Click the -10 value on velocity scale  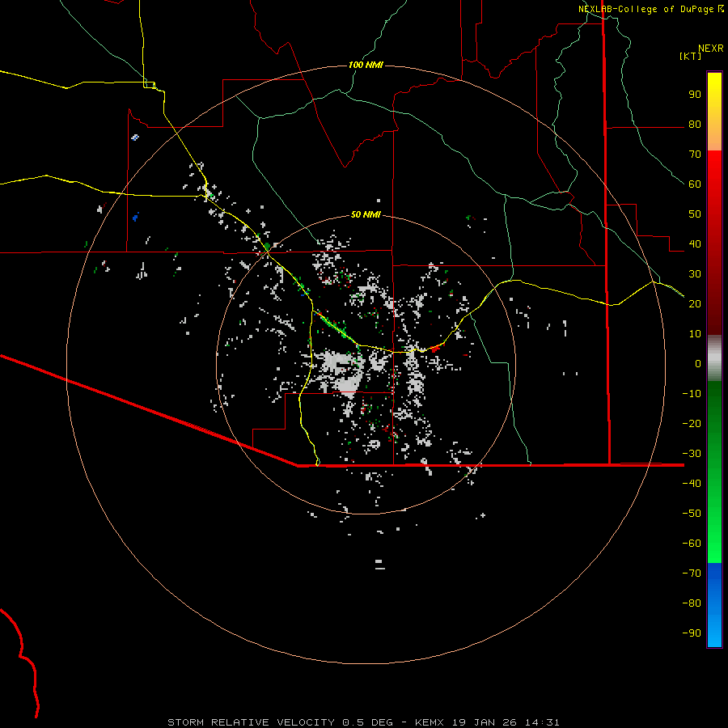[692, 394]
